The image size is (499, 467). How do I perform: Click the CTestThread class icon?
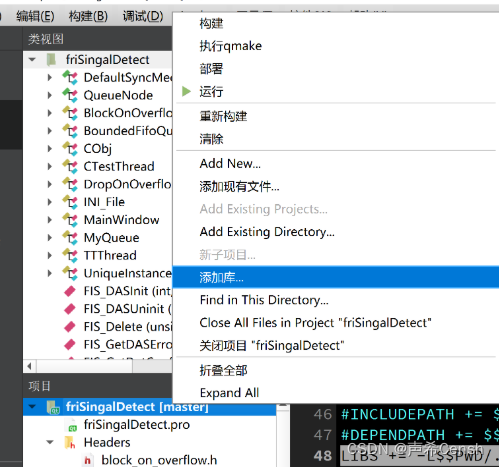click(x=70, y=166)
